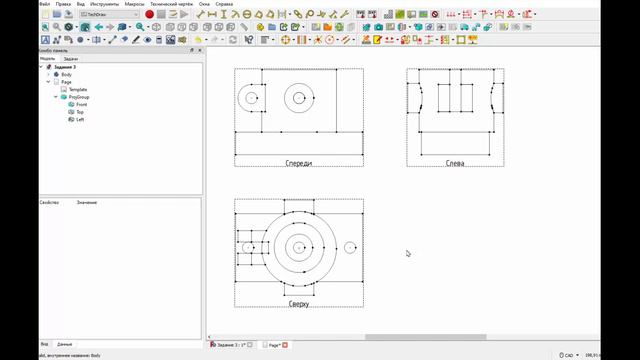This screenshot has height=360, width=640.
Task: Click the back navigation green arrow
Action: [x=98, y=27]
